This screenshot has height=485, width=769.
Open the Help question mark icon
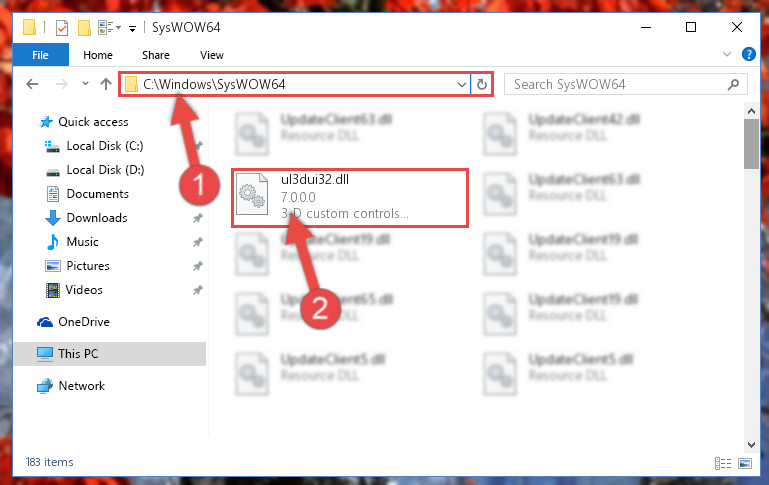[x=748, y=54]
